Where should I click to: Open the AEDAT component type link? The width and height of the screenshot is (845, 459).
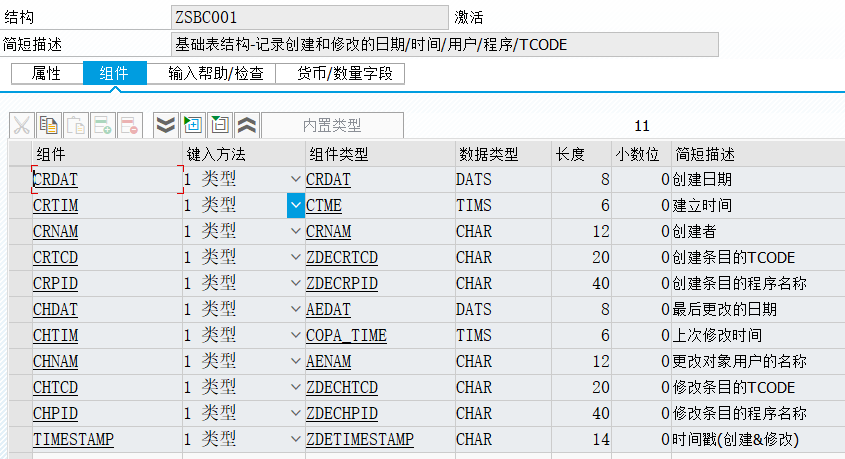point(328,309)
